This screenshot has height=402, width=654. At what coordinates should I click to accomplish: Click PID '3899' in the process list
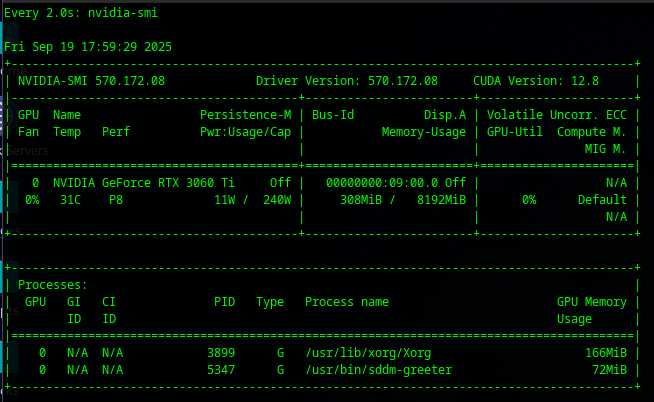pos(221,353)
